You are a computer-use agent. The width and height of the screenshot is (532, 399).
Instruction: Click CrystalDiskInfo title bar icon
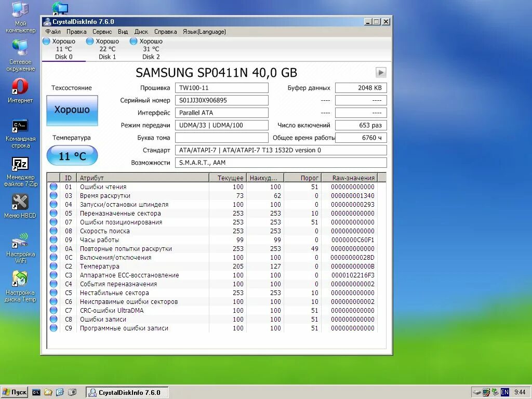[47, 22]
